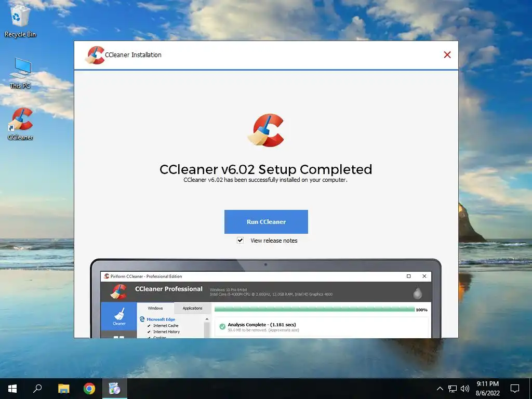Click the View release notes label text
The width and height of the screenshot is (532, 399).
(x=274, y=241)
